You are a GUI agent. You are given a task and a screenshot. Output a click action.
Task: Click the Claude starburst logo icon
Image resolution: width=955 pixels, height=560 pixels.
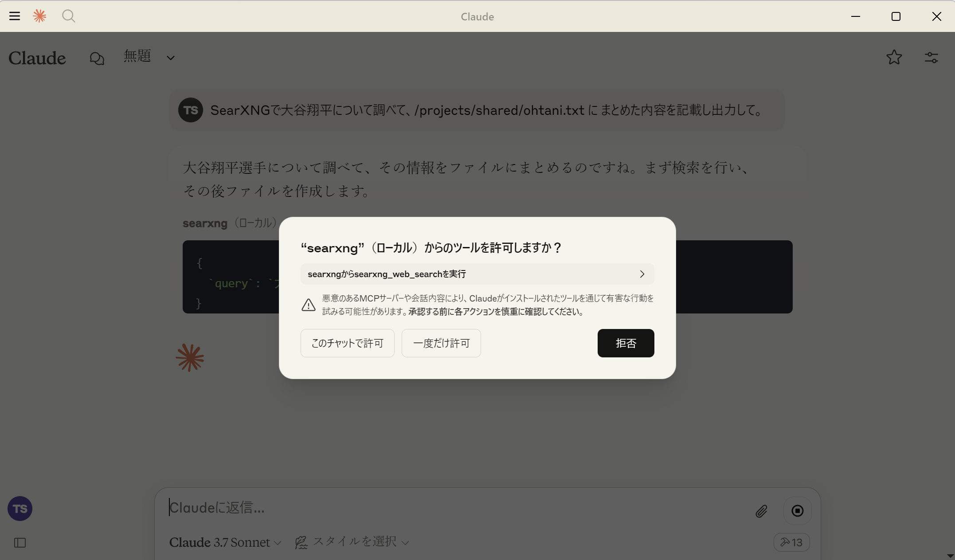tap(39, 16)
